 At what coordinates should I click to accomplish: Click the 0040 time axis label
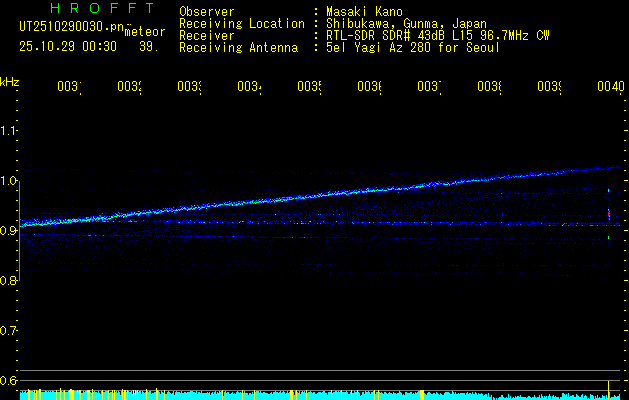point(611,86)
